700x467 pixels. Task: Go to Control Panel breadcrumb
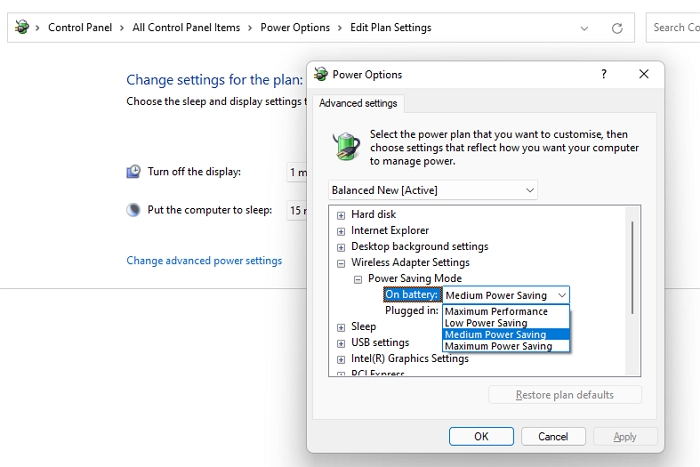(x=80, y=27)
